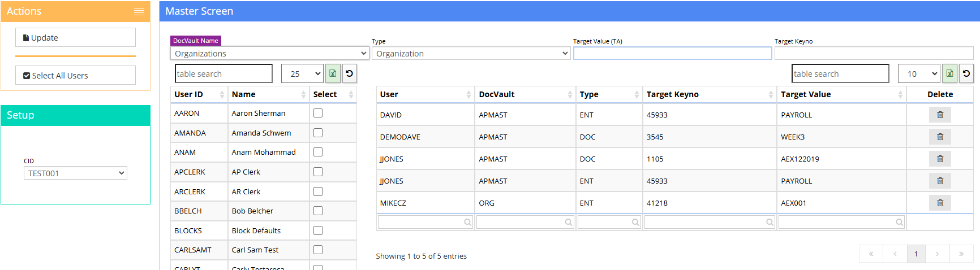Expand the Type dropdown showing Organization

[471, 53]
